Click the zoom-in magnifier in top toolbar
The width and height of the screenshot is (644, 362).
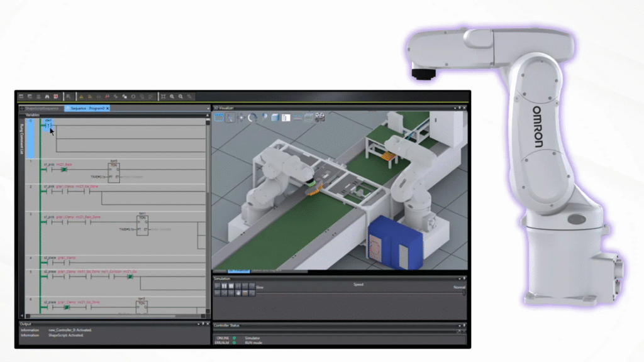[x=172, y=96]
